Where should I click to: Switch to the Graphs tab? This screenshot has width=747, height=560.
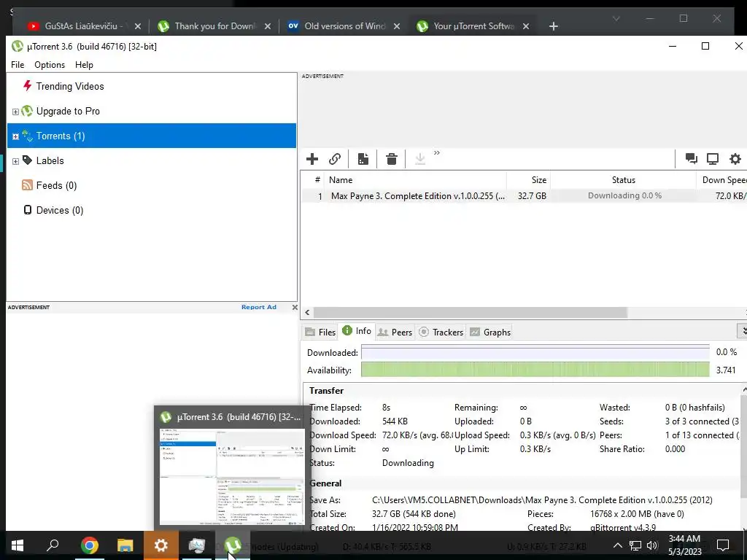point(490,332)
